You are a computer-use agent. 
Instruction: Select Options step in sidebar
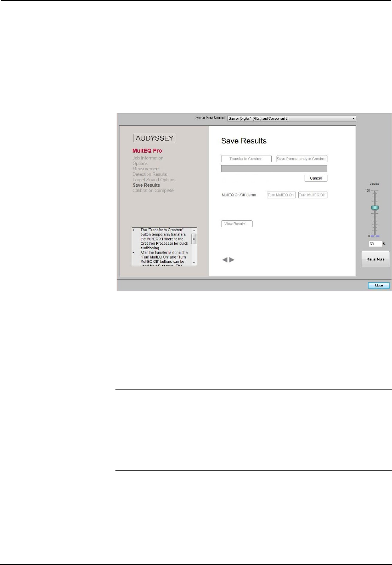[x=140, y=163]
